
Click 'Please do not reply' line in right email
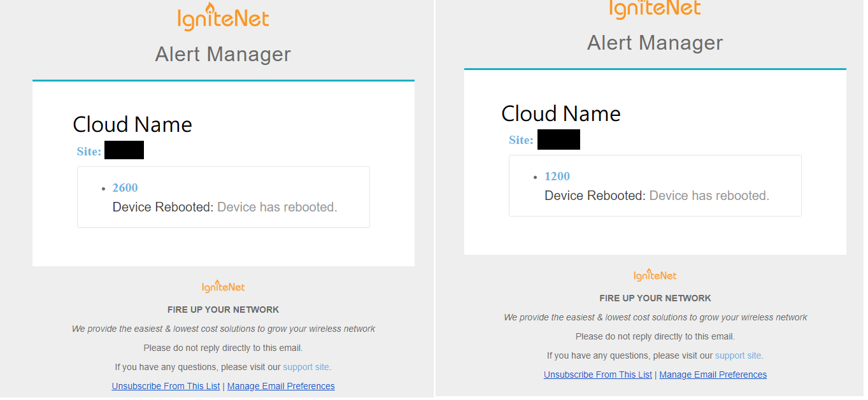point(655,336)
